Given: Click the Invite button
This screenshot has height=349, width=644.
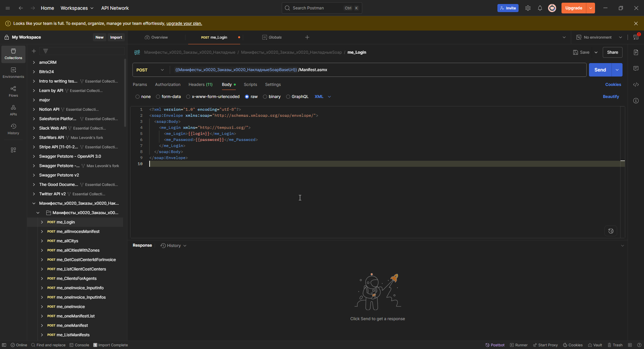Looking at the screenshot, I should tap(508, 8).
